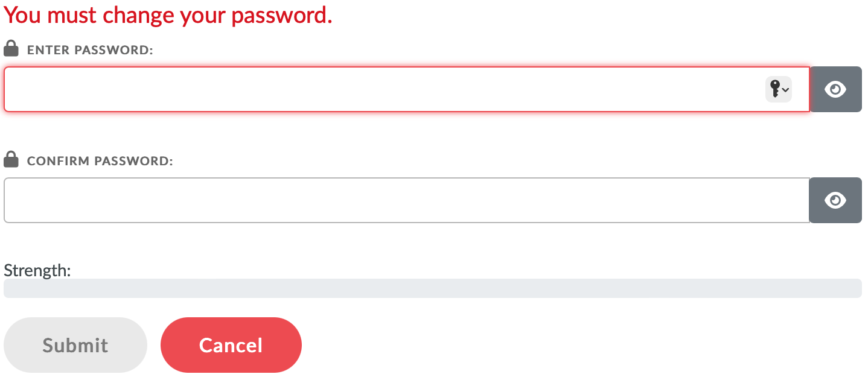Reveal the Confirm Password text via eye icon
Viewport: 868px width, 380px height.
click(x=835, y=200)
